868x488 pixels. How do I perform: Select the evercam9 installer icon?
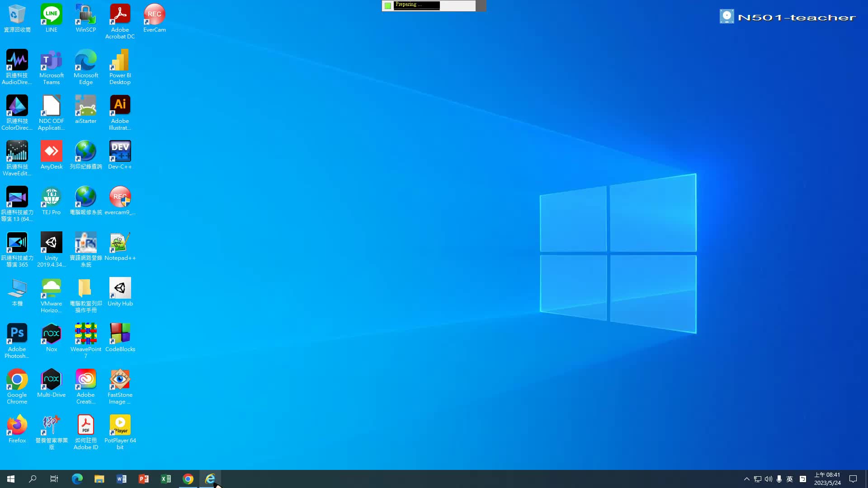tap(120, 201)
